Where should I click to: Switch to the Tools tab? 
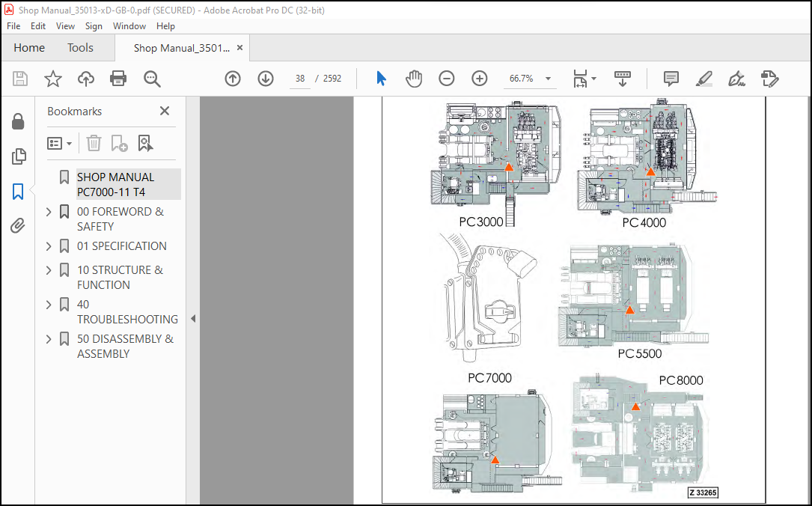[80, 48]
